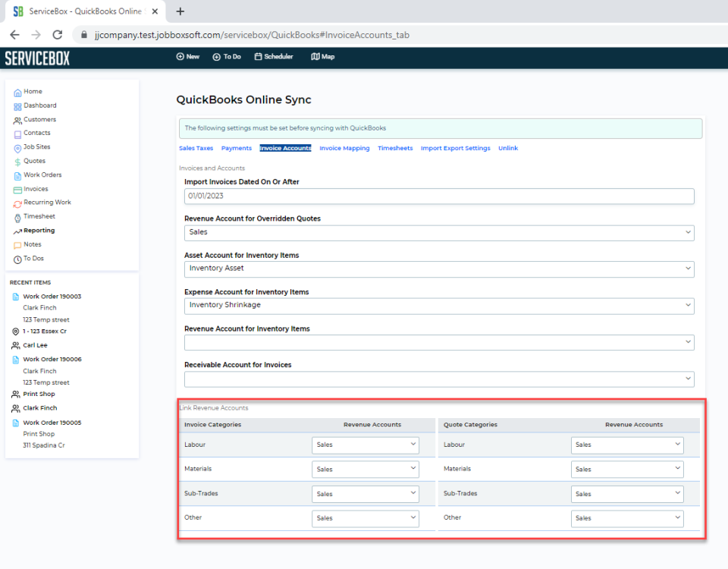728x569 pixels.
Task: Switch to the Sales Taxes tab
Action: tap(196, 148)
